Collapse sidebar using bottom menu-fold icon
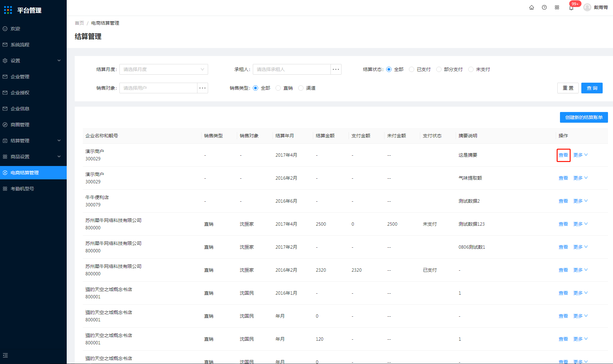Viewport: 613px width, 364px height. click(x=5, y=355)
